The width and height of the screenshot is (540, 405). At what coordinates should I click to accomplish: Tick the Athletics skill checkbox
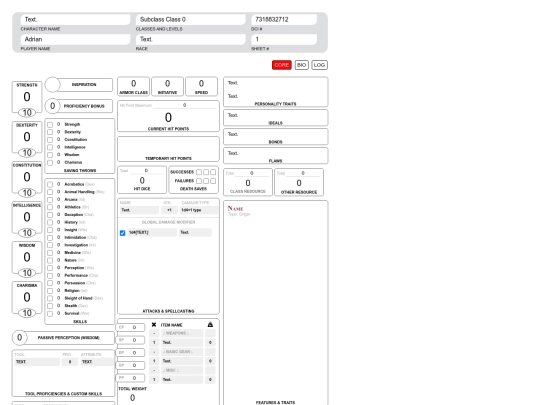[50, 207]
